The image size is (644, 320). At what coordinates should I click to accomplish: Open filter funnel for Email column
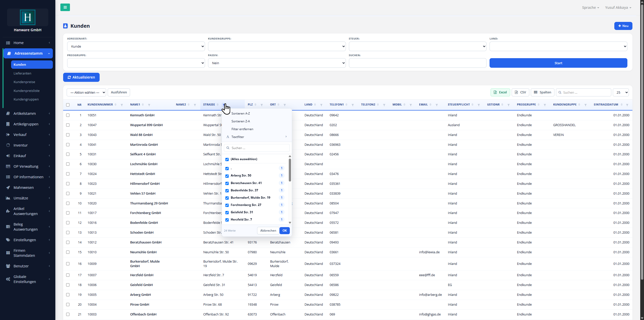click(x=437, y=105)
